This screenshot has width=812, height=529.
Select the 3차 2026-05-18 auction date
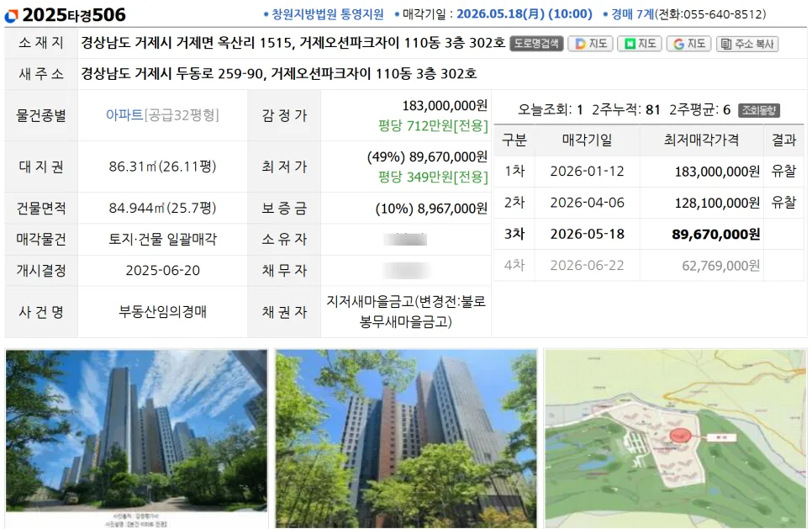tap(588, 234)
